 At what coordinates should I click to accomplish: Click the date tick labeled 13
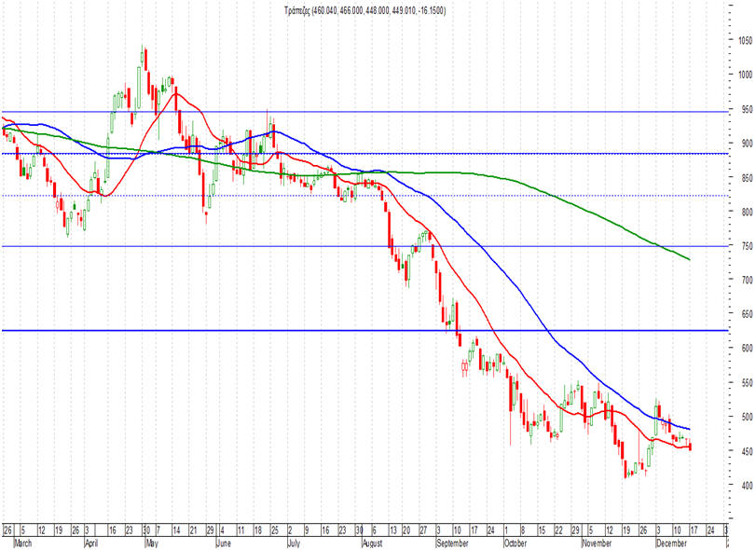click(393, 530)
